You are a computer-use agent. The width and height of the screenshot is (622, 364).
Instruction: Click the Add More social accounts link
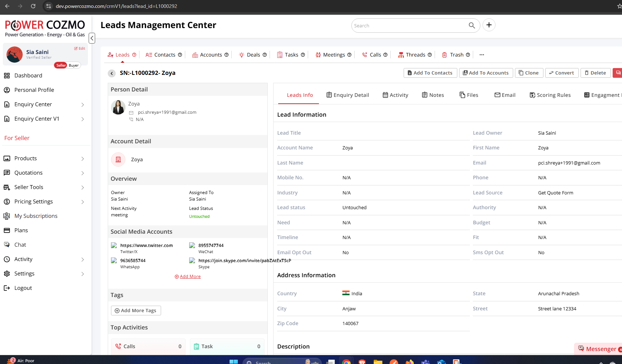(x=188, y=277)
